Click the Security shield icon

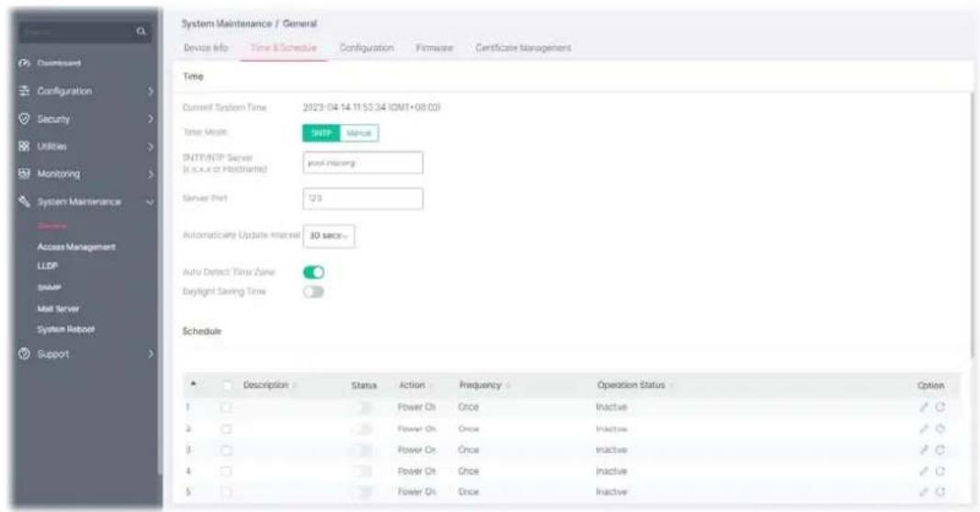(x=25, y=119)
